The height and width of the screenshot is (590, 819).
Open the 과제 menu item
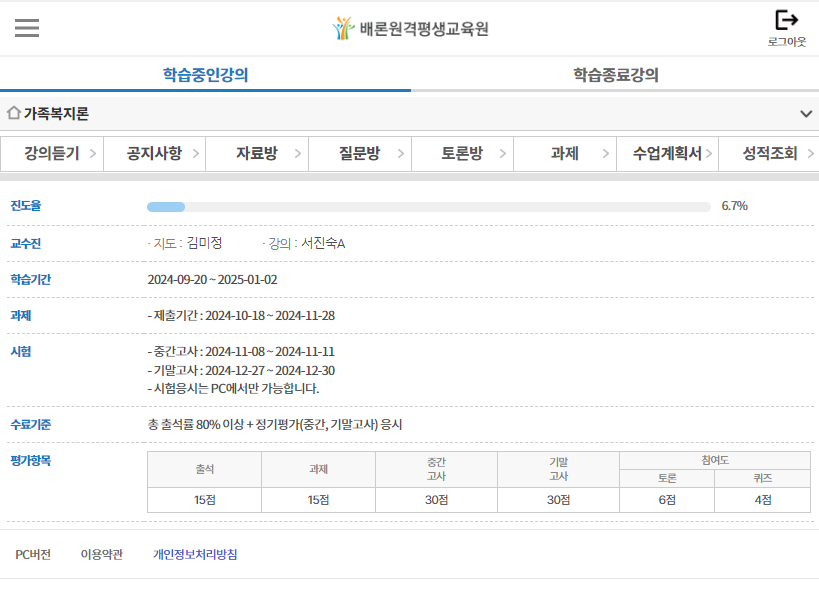point(564,153)
